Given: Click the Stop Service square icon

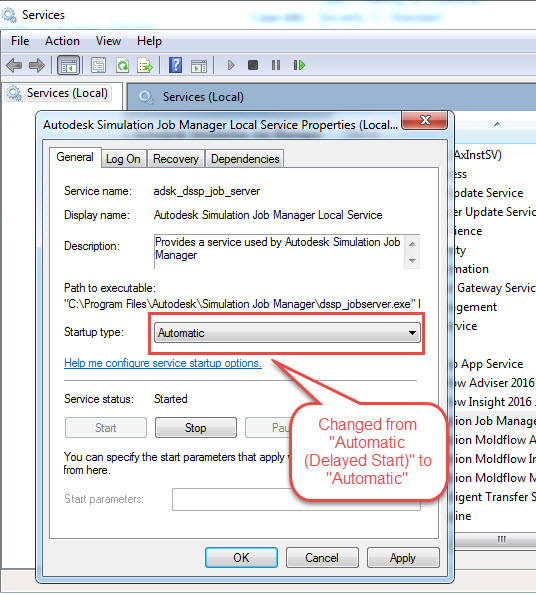Looking at the screenshot, I should 253,65.
